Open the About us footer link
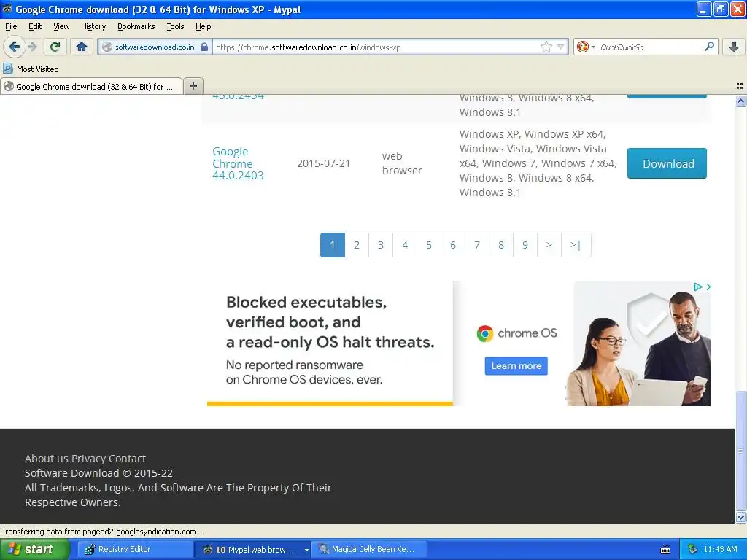Viewport: 747px width, 560px height. click(x=46, y=459)
